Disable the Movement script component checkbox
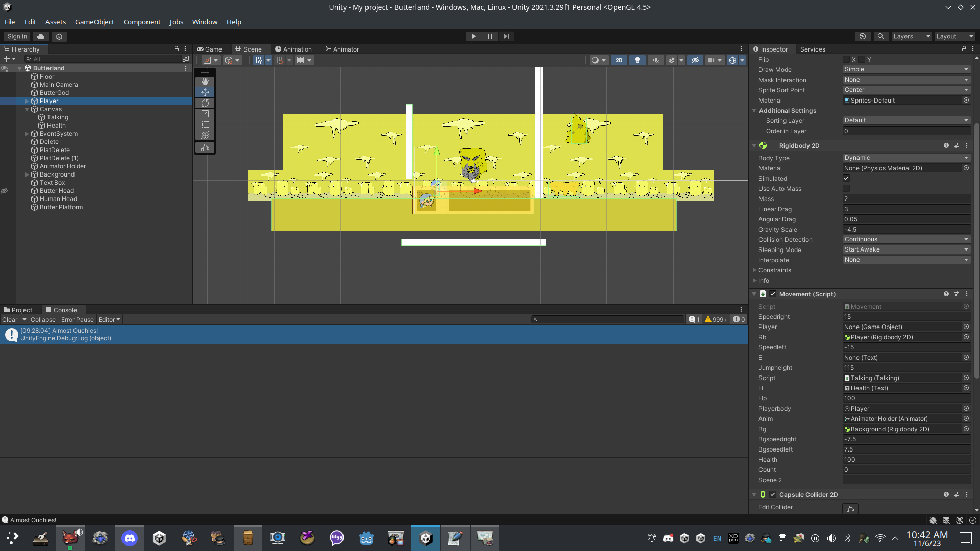 pos(773,294)
